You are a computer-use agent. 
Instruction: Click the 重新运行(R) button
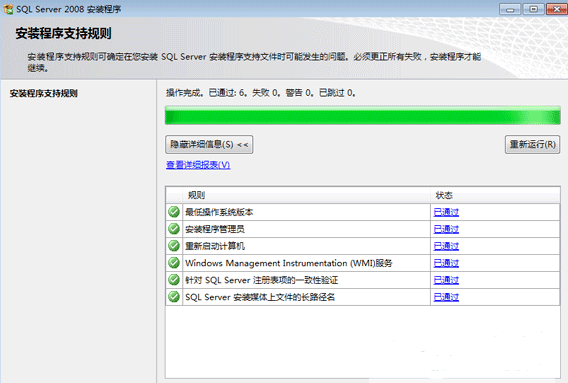click(532, 145)
